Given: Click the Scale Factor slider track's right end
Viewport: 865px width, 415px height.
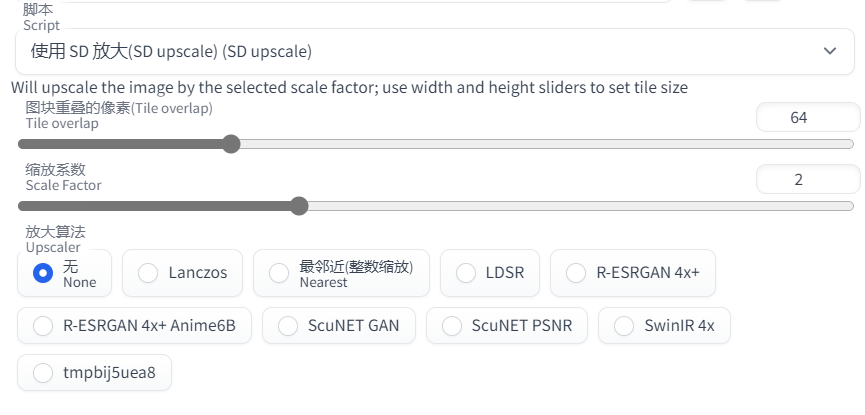Looking at the screenshot, I should [848, 206].
